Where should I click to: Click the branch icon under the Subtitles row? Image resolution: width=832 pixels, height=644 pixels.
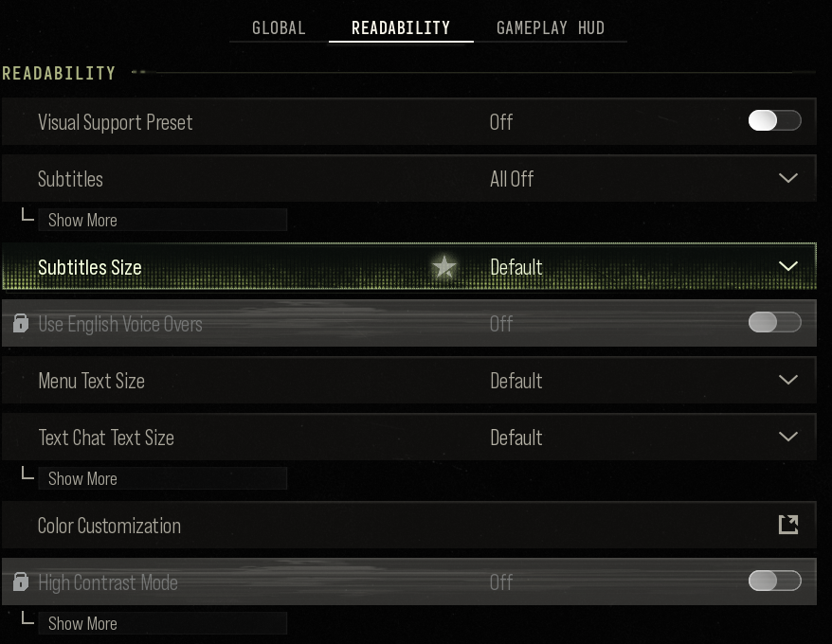27,215
